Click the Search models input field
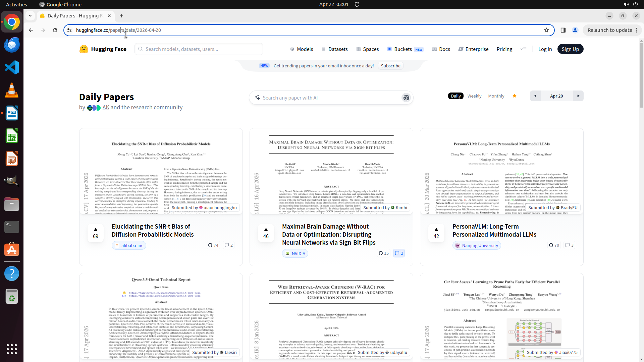 (199, 49)
